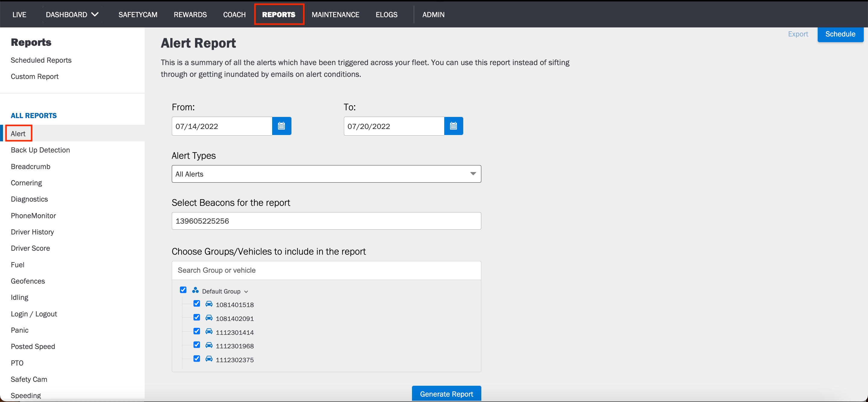Switch to the Rewards tab

click(190, 14)
